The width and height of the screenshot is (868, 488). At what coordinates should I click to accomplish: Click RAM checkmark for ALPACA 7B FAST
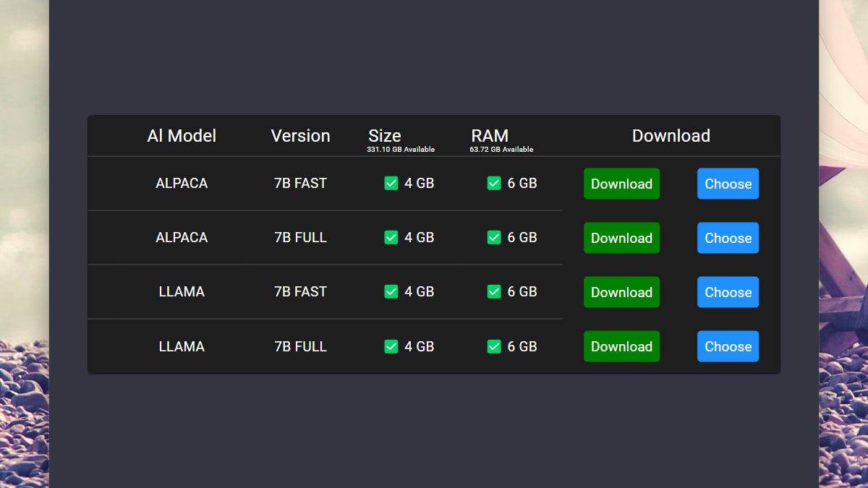494,184
